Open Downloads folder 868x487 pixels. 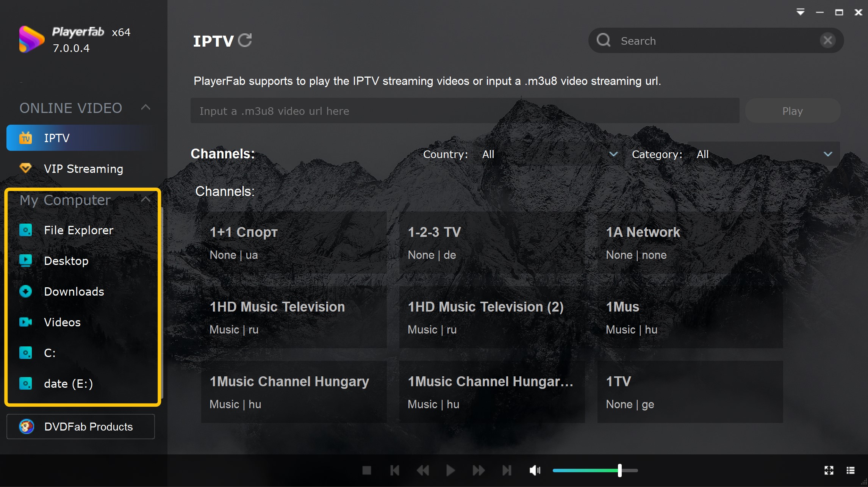click(74, 291)
